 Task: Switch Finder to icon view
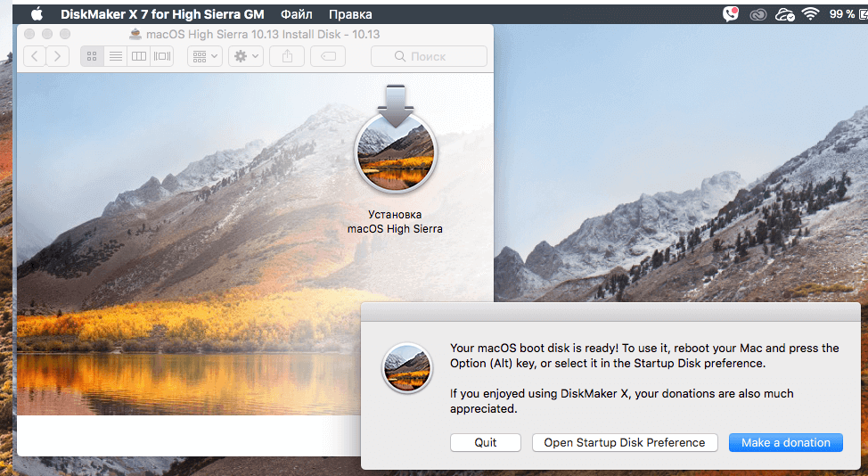[92, 56]
